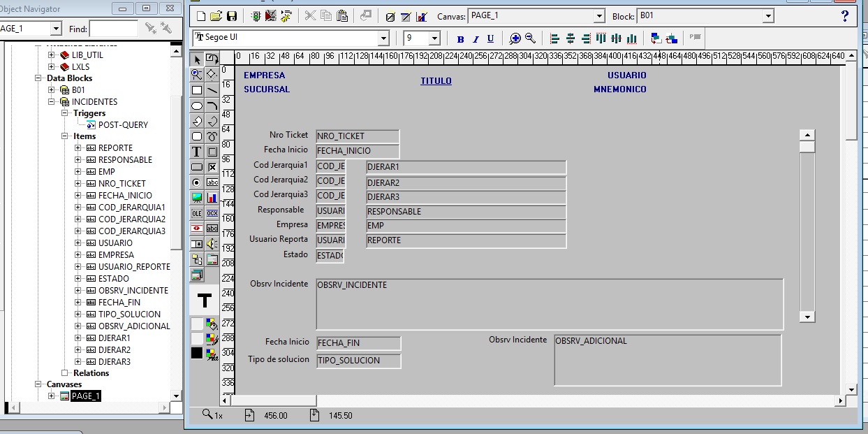The height and width of the screenshot is (434, 868).
Task: Click the Zoom In toolbar icon
Action: tap(515, 38)
